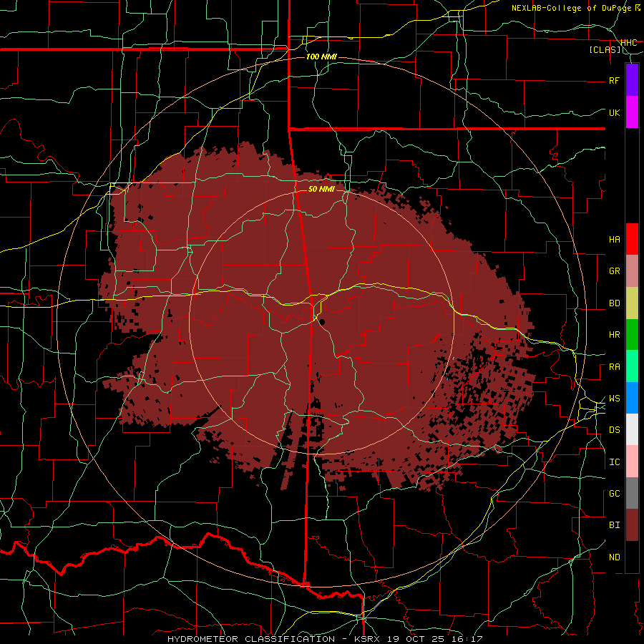Click the BD yellow-olive legend swatch
644x644 pixels.
632,303
